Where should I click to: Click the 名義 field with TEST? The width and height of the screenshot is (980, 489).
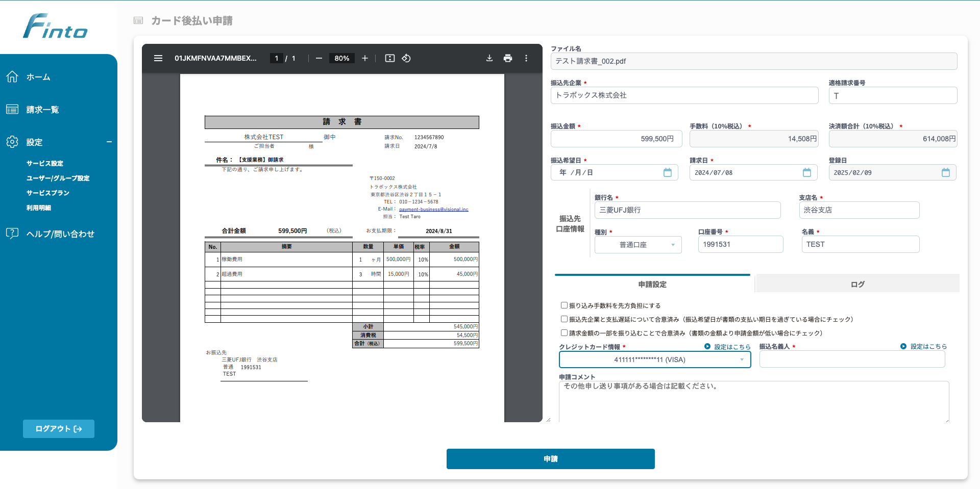coord(861,244)
